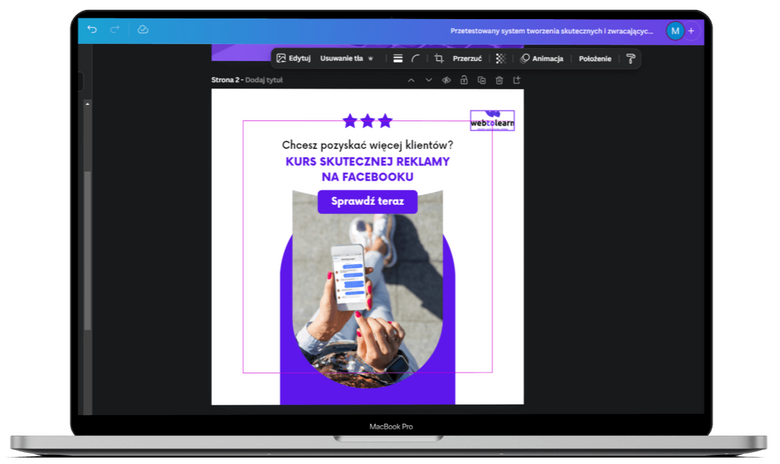The height and width of the screenshot is (464, 780).
Task: Toggle the page lock icon
Action: (x=464, y=80)
